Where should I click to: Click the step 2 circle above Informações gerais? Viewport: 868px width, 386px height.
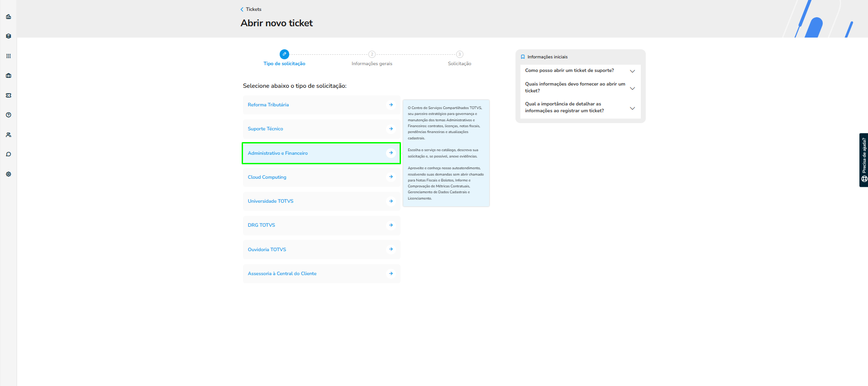point(372,54)
